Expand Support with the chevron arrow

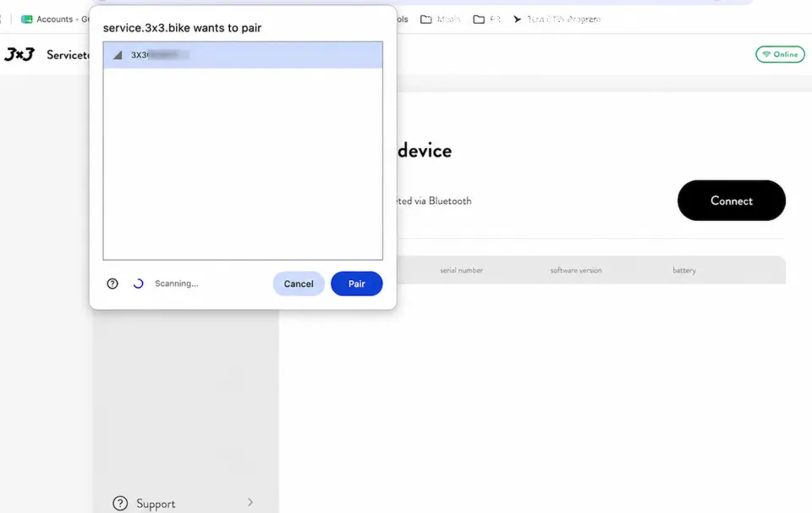(250, 502)
